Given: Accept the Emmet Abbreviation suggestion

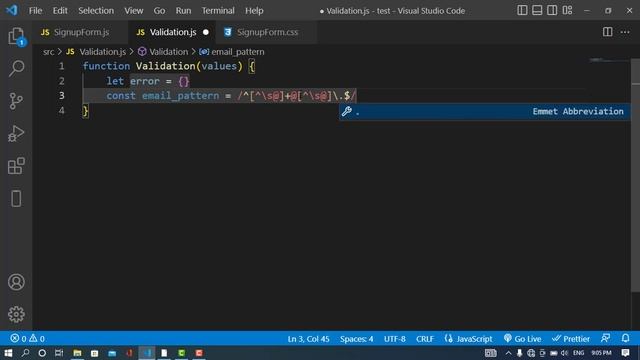Looking at the screenshot, I should [484, 111].
